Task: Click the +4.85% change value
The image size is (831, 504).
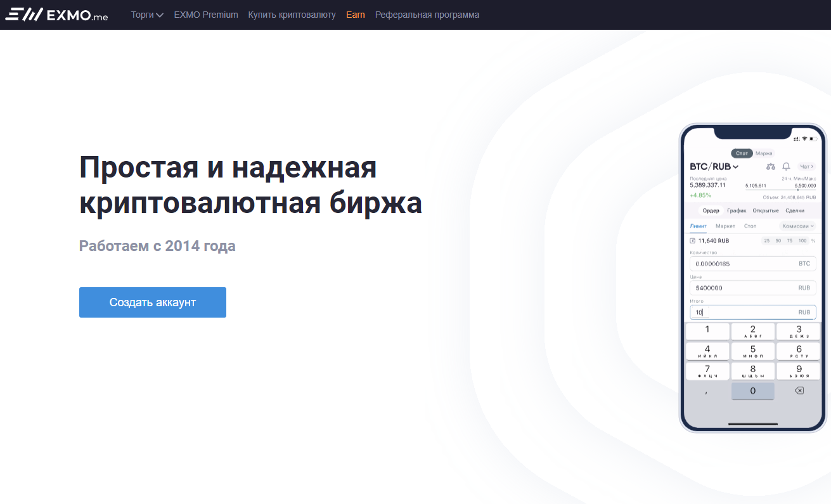Action: click(x=700, y=195)
